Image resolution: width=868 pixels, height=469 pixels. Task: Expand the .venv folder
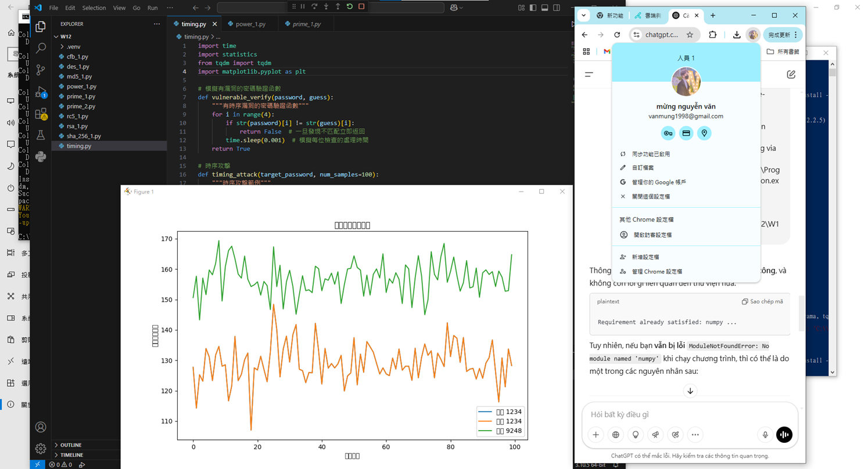pos(73,46)
